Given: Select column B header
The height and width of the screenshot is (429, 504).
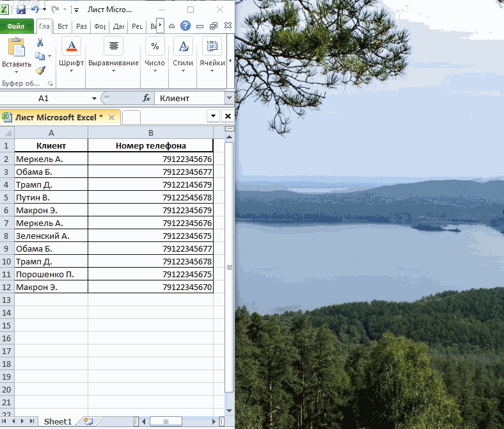Looking at the screenshot, I should coord(151,133).
